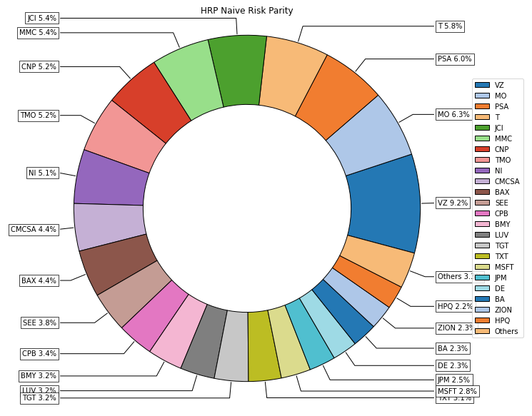Click the MSFT legend color swatch

click(x=482, y=267)
